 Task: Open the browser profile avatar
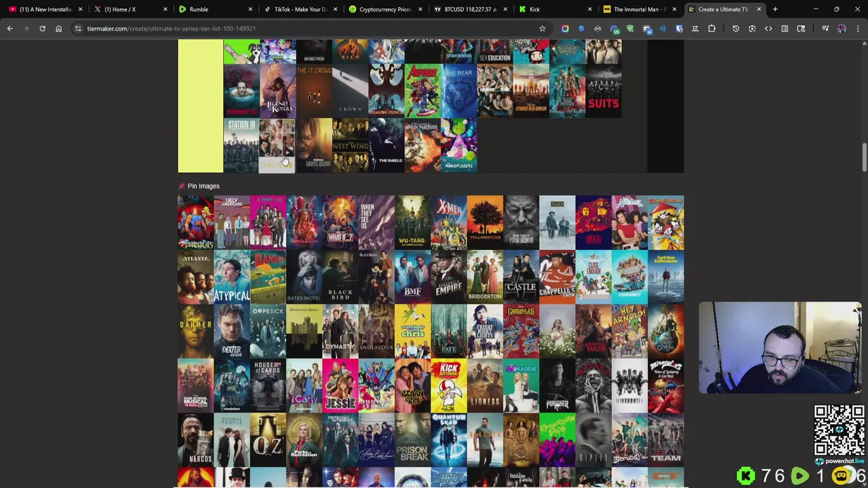coord(842,28)
